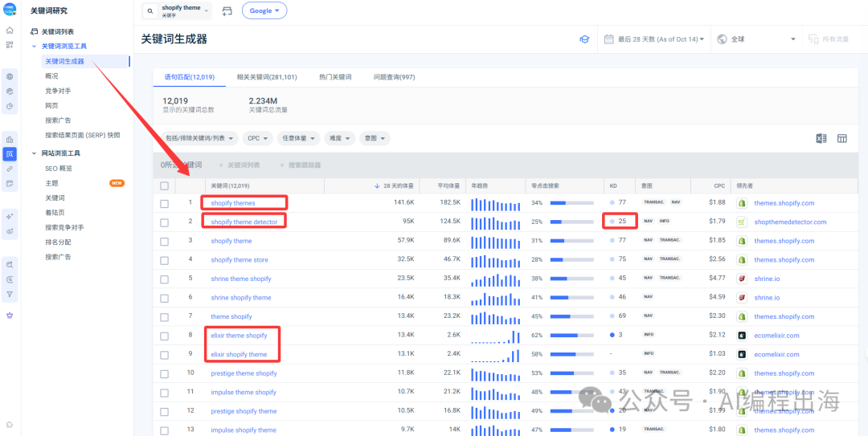
Task: Check the box for shopify theme detector
Action: pos(164,222)
